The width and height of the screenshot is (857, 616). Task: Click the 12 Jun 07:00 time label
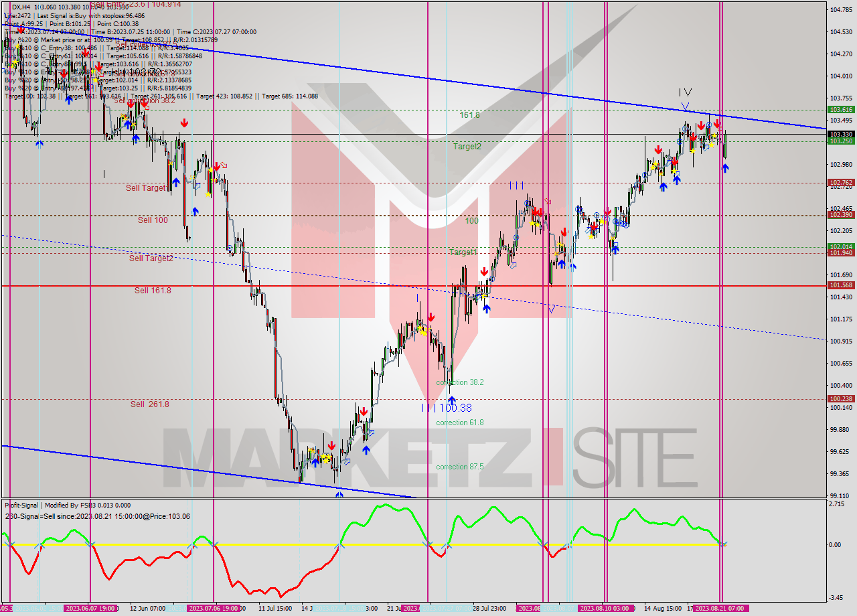point(147,608)
